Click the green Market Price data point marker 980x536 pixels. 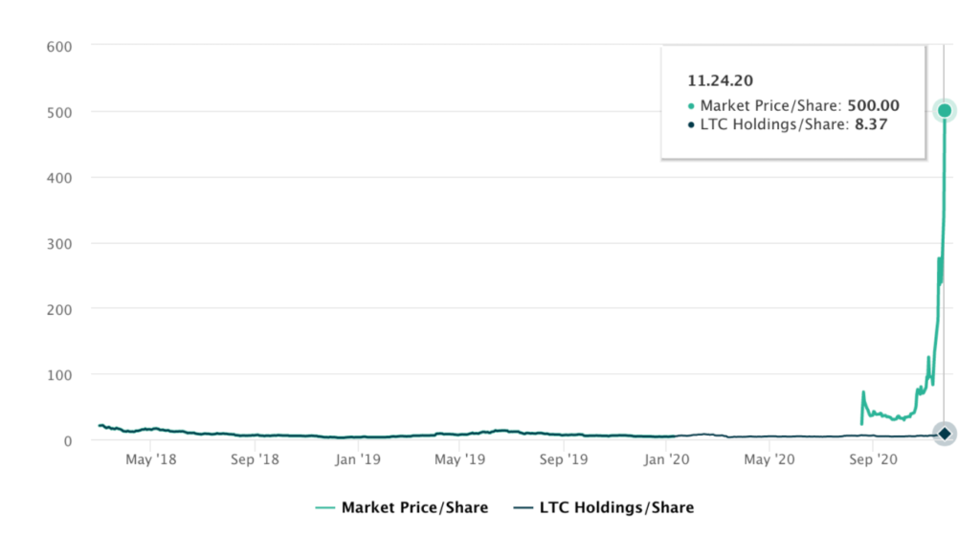point(945,111)
